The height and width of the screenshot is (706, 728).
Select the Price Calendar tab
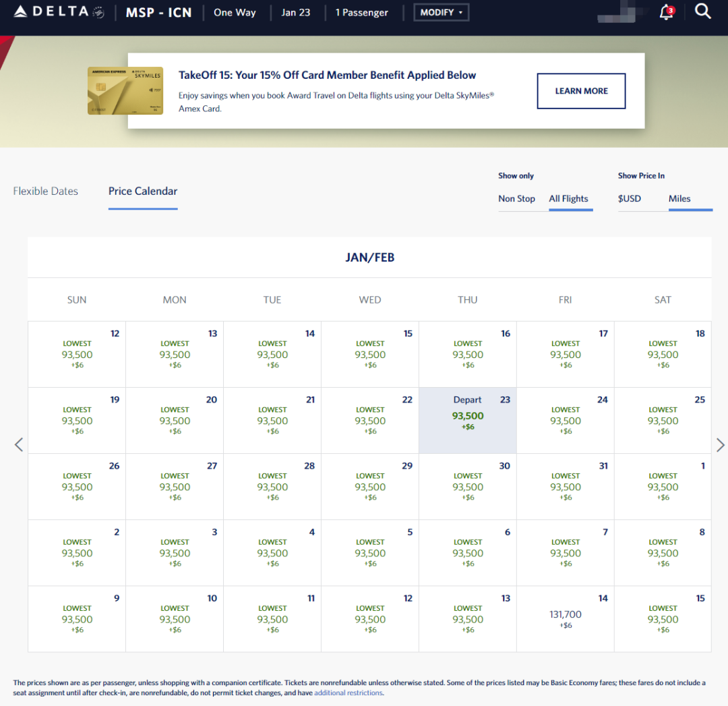click(x=143, y=192)
